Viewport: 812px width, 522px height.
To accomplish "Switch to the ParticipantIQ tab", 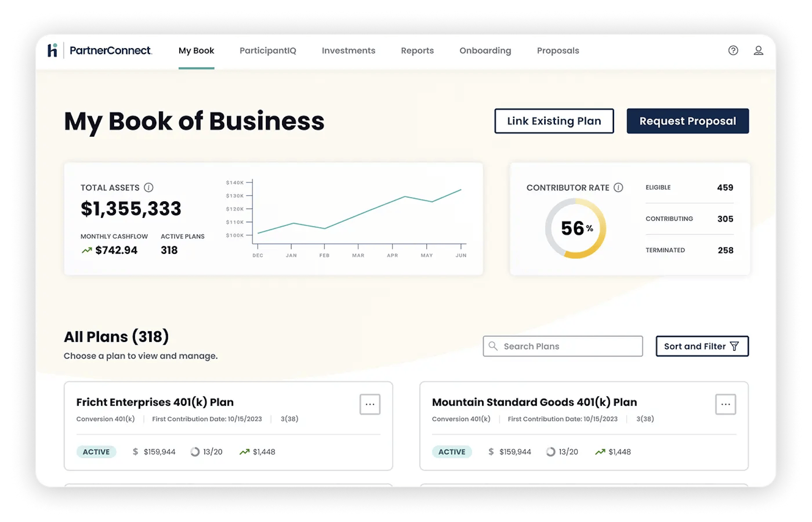I will coord(268,51).
